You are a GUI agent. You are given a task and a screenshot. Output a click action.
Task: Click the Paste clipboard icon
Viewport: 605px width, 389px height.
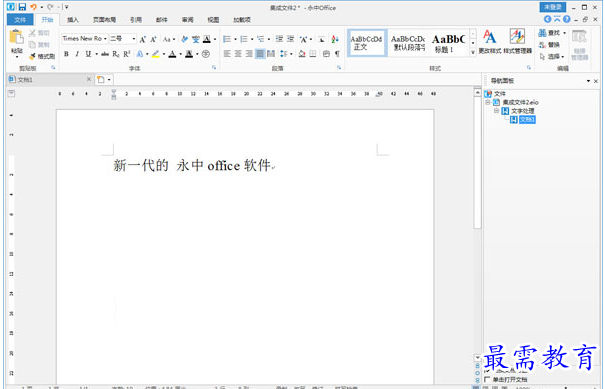pos(16,37)
